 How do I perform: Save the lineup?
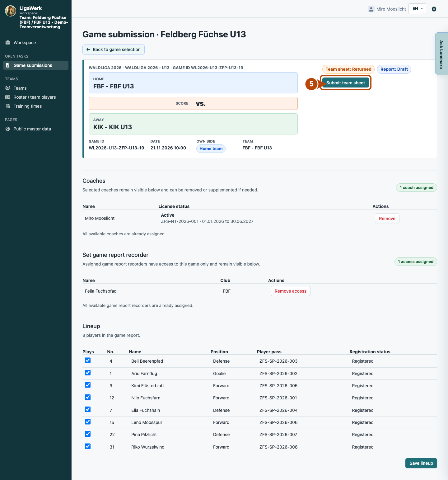[x=421, y=463]
